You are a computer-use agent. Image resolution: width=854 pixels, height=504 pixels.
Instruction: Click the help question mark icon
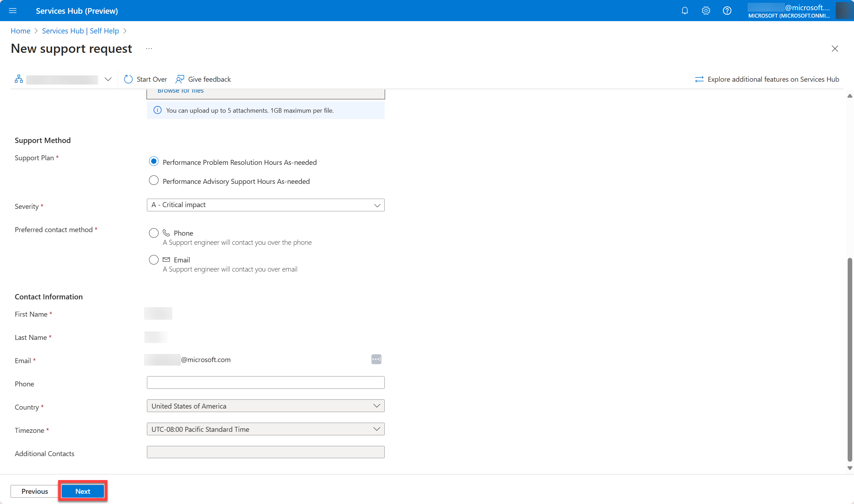pyautogui.click(x=727, y=10)
